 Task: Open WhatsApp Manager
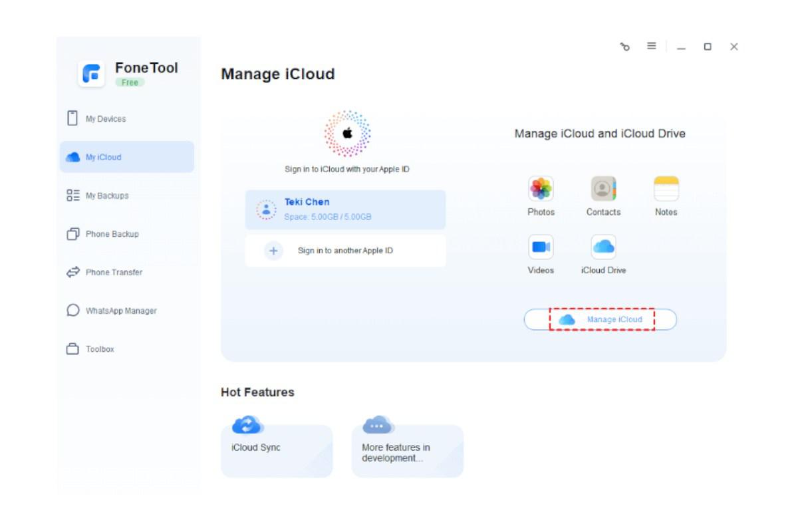point(126,311)
